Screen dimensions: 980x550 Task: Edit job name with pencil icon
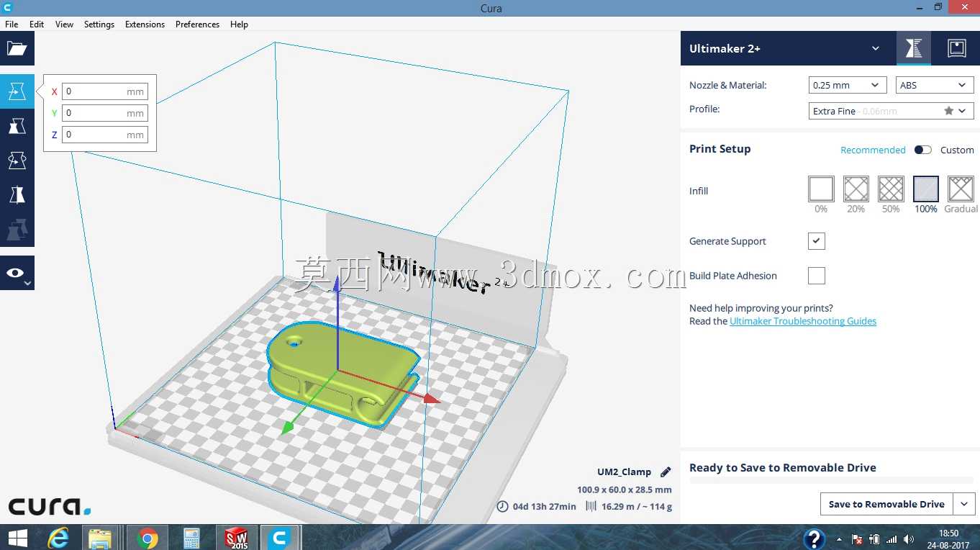coord(666,472)
